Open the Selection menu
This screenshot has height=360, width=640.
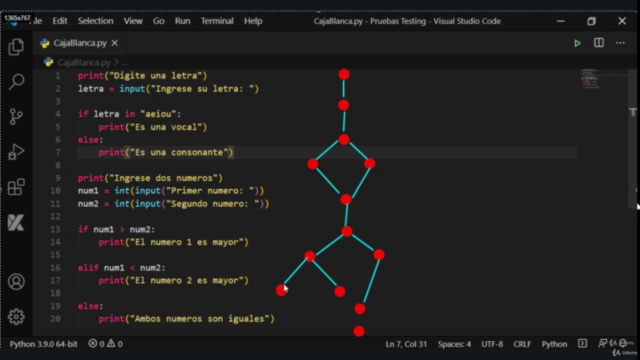(96, 21)
